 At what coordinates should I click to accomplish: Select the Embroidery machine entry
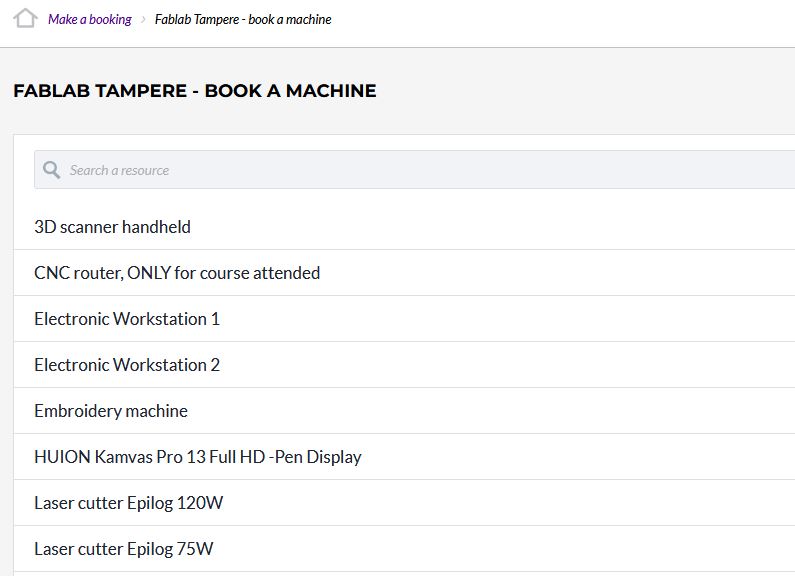pyautogui.click(x=111, y=411)
